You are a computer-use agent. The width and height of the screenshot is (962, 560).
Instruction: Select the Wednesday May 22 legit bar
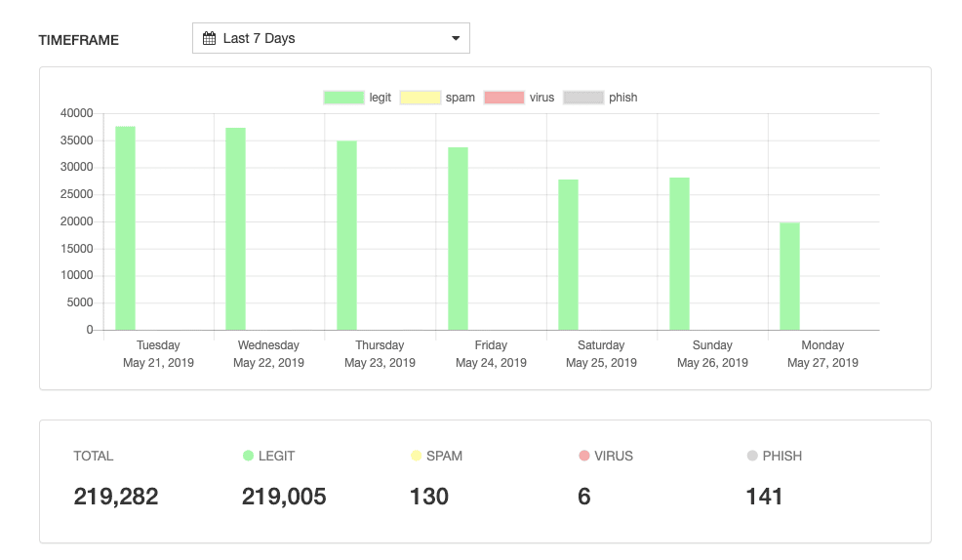pos(235,229)
